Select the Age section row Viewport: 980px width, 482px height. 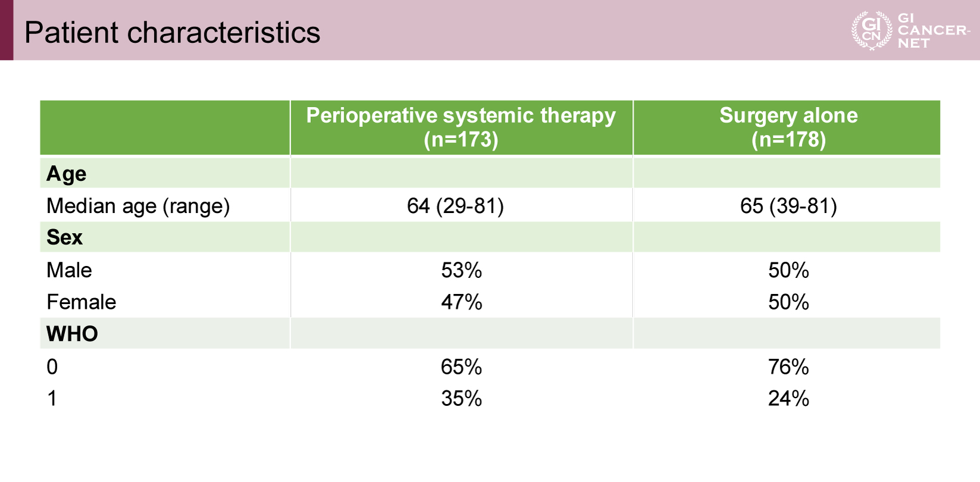click(490, 173)
